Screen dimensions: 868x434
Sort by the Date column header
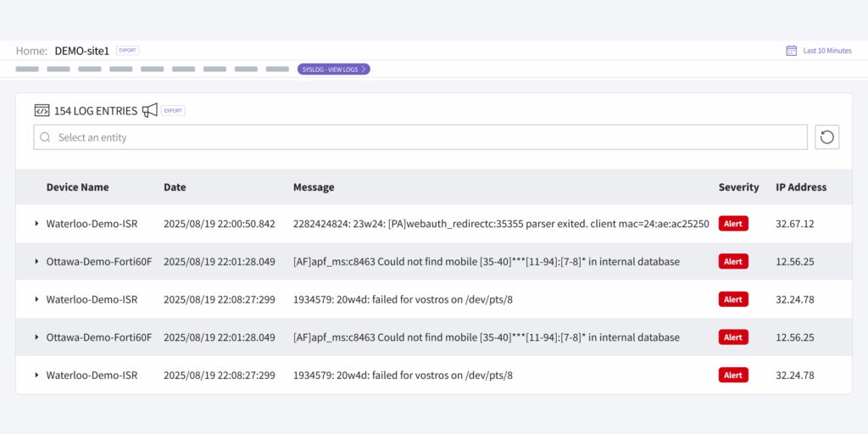[x=175, y=187]
